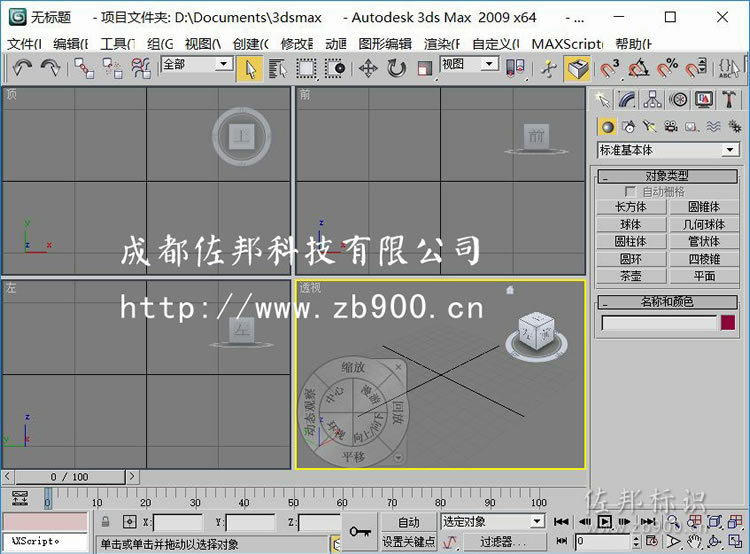Create a 长方体 box primitive
This screenshot has width=750, height=554.
631,207
